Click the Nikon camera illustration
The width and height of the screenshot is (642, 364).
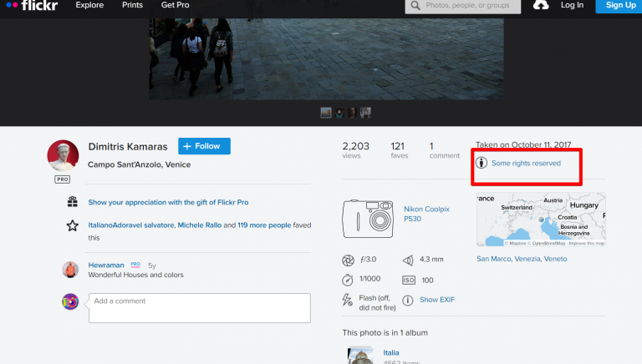click(x=368, y=219)
